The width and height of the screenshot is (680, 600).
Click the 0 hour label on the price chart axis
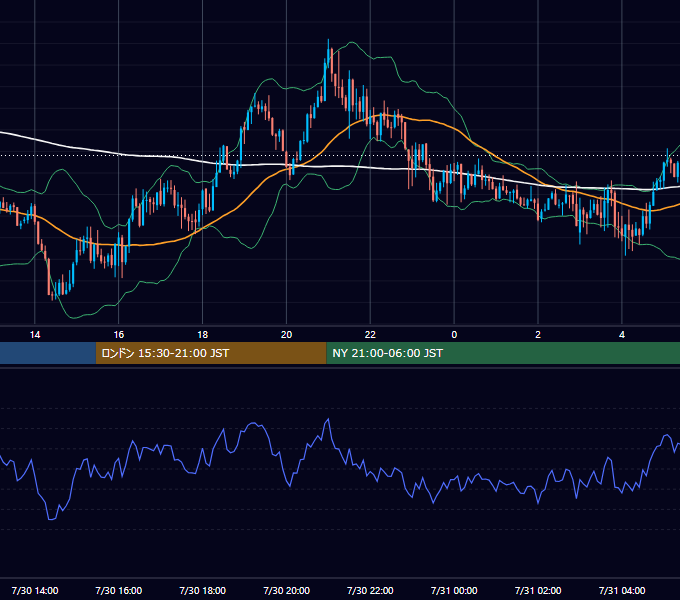coord(454,335)
